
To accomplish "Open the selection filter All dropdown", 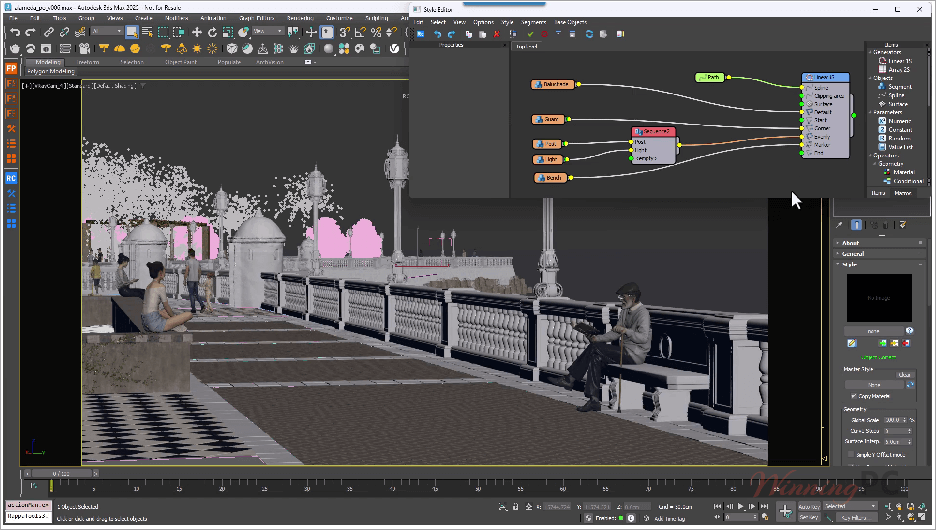I will click(107, 31).
